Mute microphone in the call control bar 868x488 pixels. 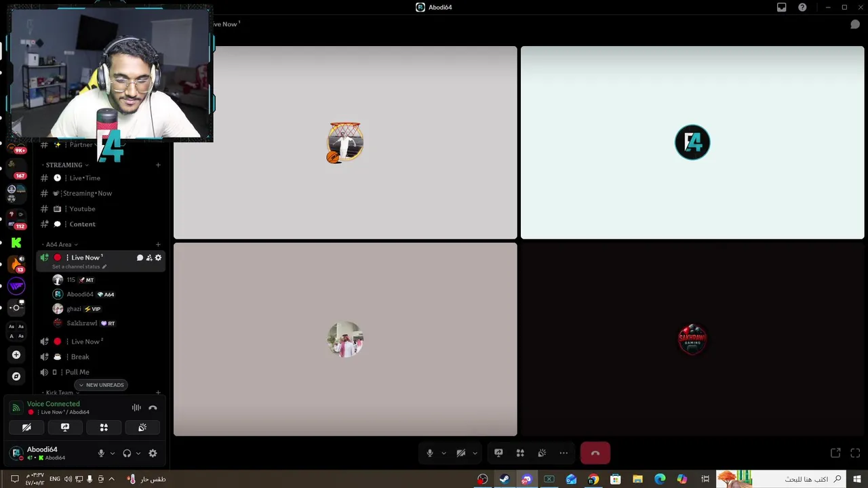[429, 453]
